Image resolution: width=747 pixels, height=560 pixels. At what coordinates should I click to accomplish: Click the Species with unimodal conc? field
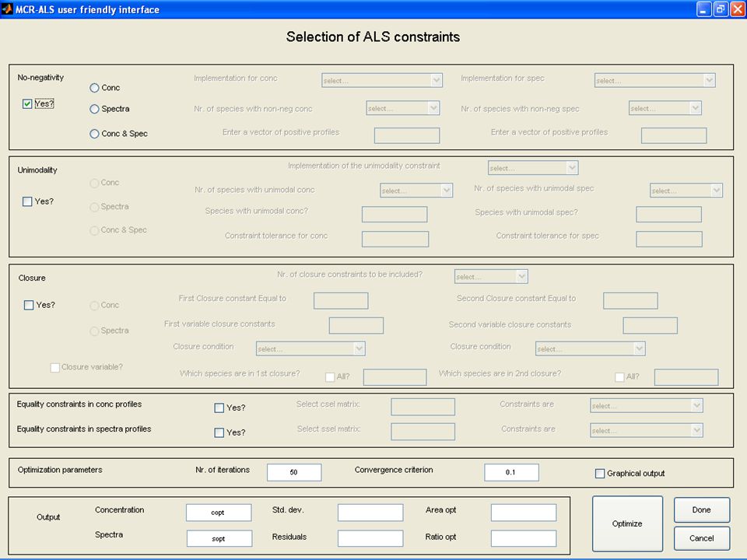pos(395,215)
